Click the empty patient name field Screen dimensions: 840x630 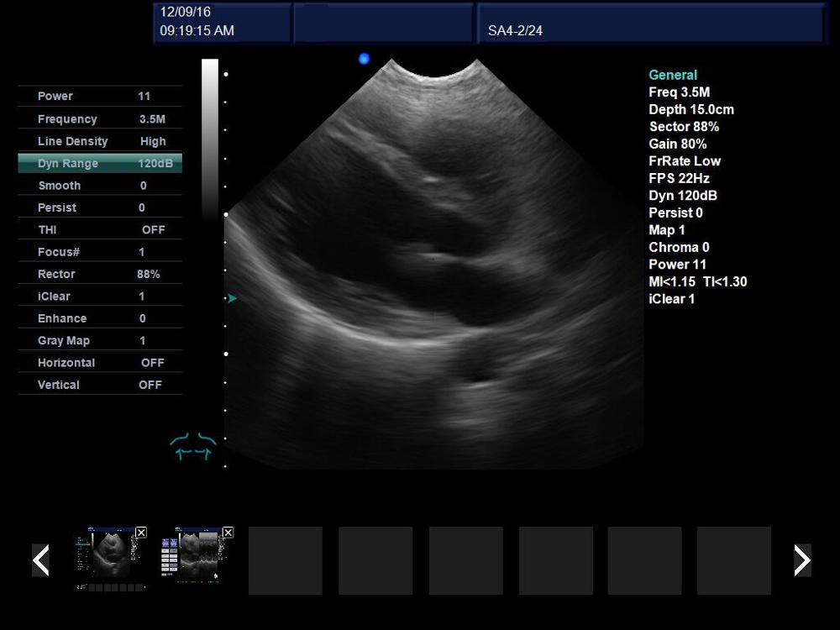(383, 22)
